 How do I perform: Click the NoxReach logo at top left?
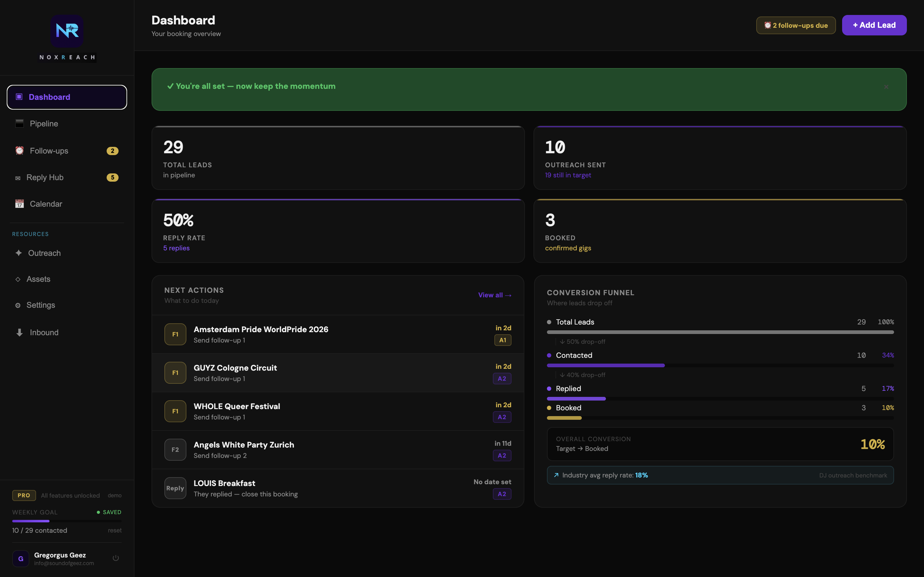point(67,31)
